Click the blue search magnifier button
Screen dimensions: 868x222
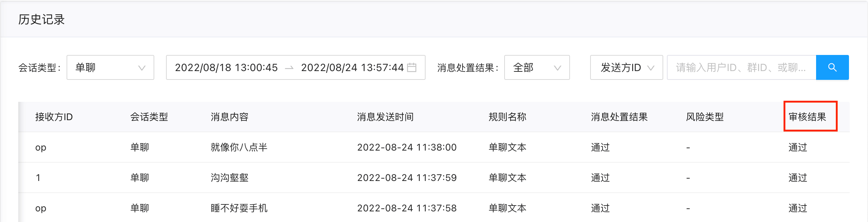pos(832,67)
